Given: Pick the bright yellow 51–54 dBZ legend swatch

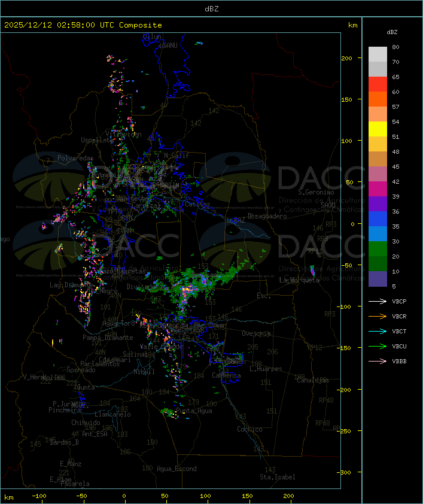Looking at the screenshot, I should [378, 129].
